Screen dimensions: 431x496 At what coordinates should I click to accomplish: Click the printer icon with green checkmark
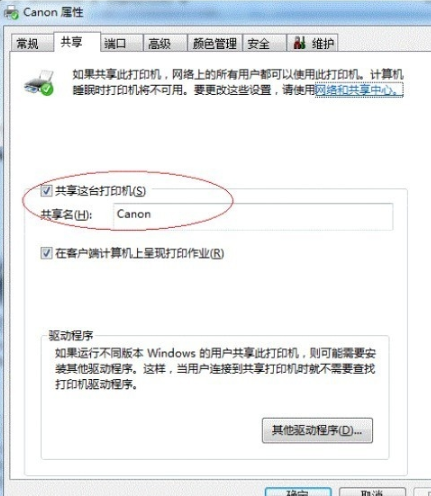click(x=39, y=82)
